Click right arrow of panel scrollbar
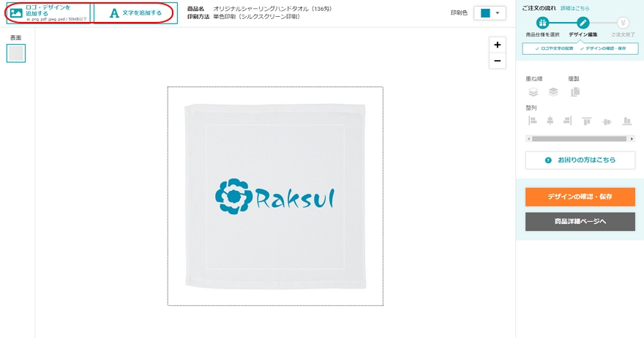Screen dimensions: 644x338 point(632,139)
